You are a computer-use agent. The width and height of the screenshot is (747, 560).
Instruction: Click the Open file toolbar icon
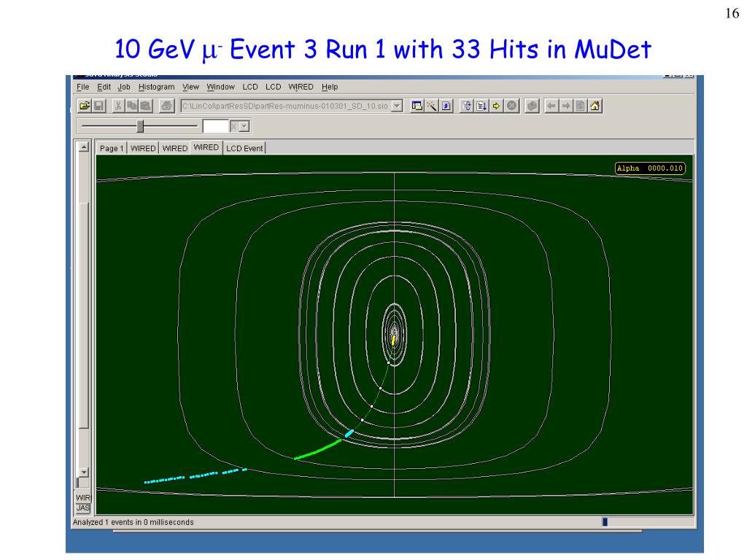[85, 106]
